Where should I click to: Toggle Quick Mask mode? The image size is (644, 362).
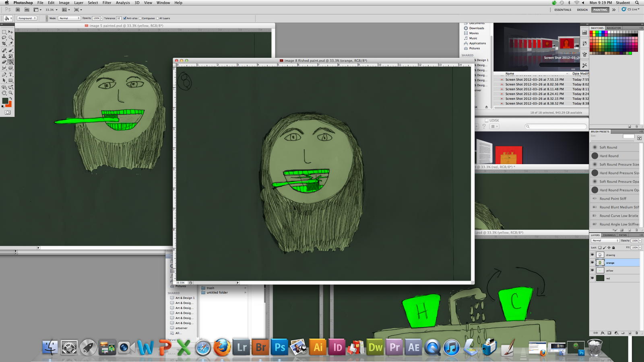pos(7,112)
